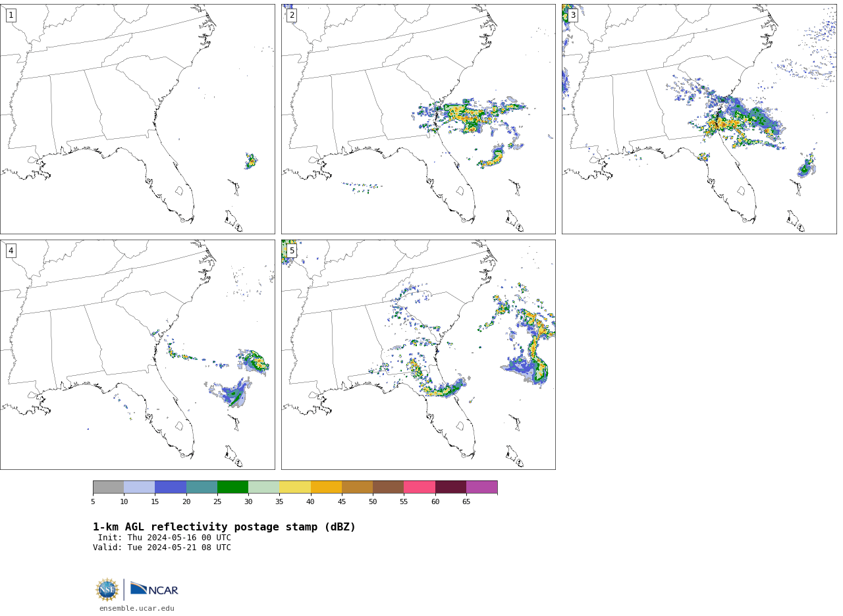Viewport: 843px width, 616px height.
Task: Open ensemble member 2 reflectivity map
Action: [x=418, y=119]
